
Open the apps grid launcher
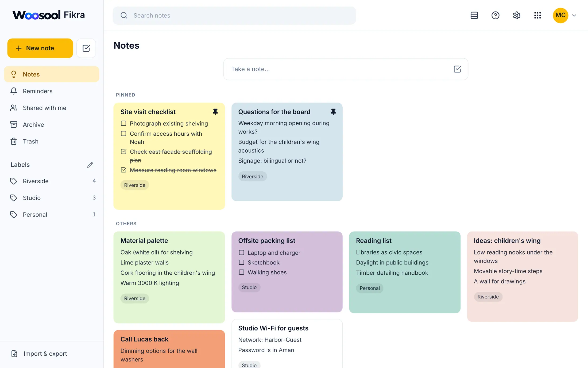pos(537,15)
